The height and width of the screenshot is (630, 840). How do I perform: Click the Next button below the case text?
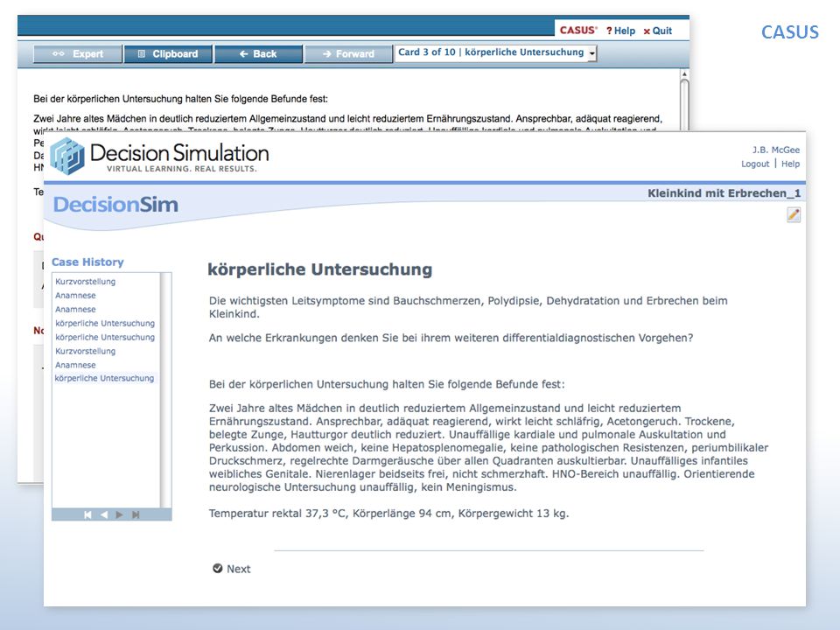click(x=231, y=569)
